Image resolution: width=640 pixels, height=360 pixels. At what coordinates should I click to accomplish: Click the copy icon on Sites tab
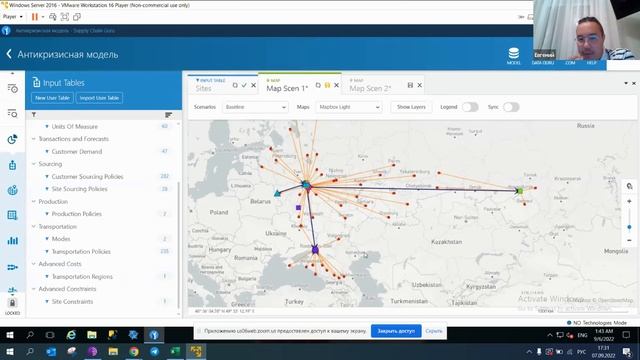[235, 85]
